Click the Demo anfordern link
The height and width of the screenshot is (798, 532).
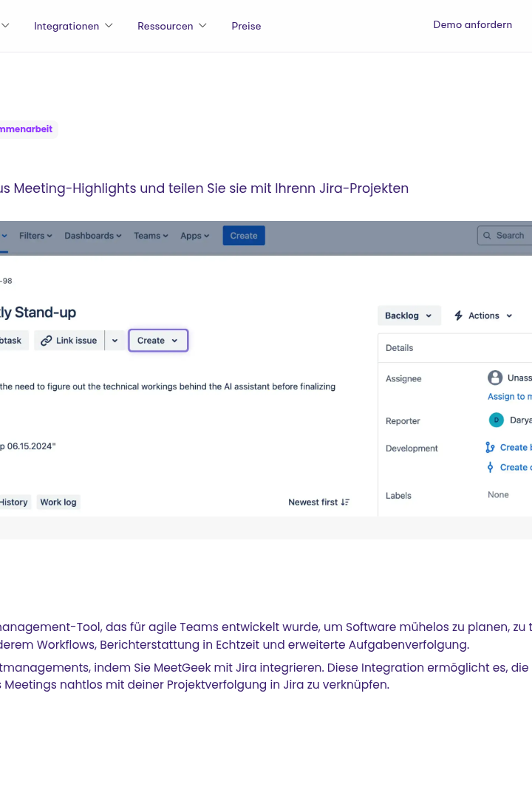pos(472,24)
